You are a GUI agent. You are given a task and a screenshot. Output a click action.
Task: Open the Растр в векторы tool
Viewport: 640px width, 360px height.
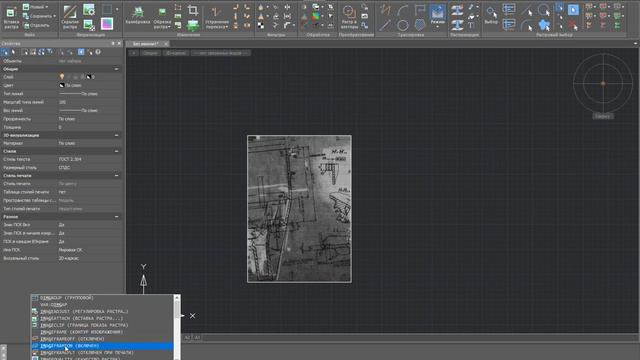(x=349, y=17)
